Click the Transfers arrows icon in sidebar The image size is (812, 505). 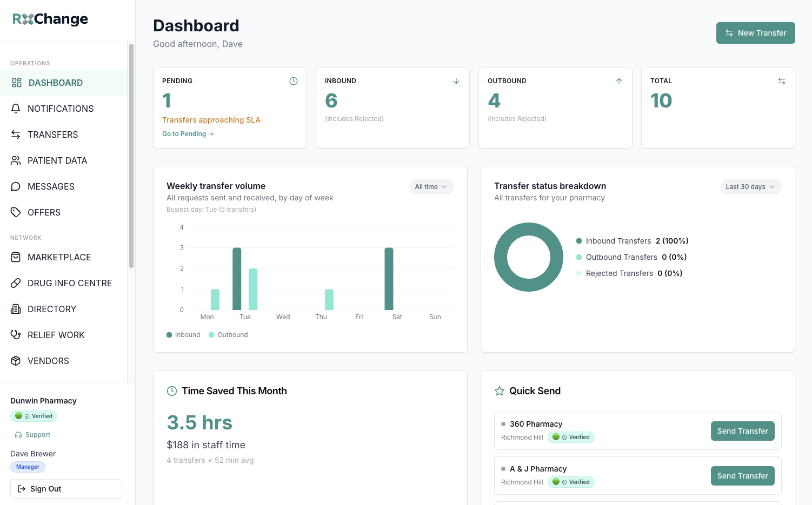tap(16, 134)
